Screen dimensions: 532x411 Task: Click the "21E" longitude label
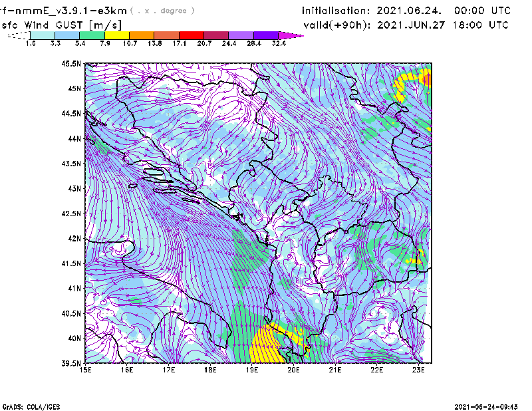click(335, 370)
